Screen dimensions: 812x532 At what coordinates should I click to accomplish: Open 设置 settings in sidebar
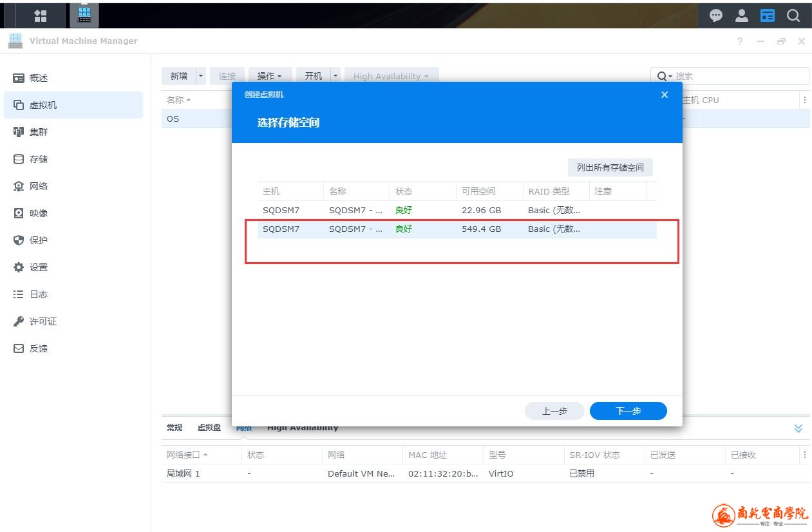pyautogui.click(x=39, y=267)
